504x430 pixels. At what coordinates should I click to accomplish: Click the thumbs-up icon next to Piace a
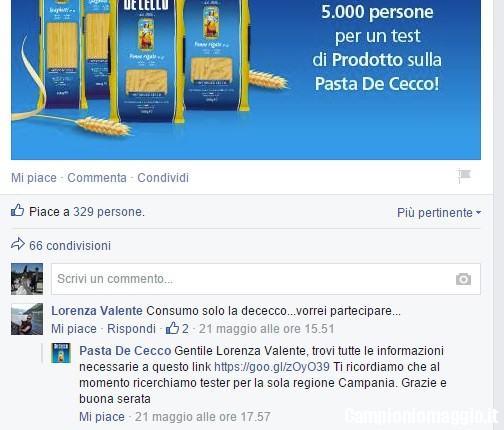tap(17, 211)
